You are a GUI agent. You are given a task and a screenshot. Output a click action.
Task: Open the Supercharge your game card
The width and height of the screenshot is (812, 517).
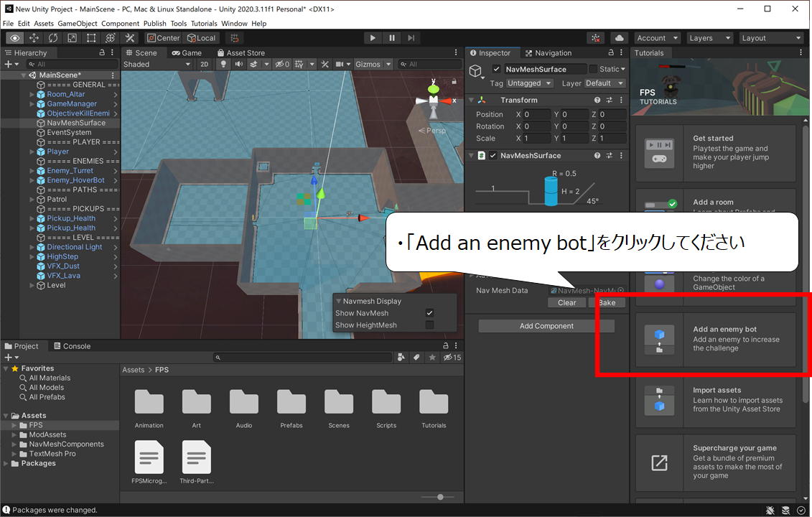point(716,462)
